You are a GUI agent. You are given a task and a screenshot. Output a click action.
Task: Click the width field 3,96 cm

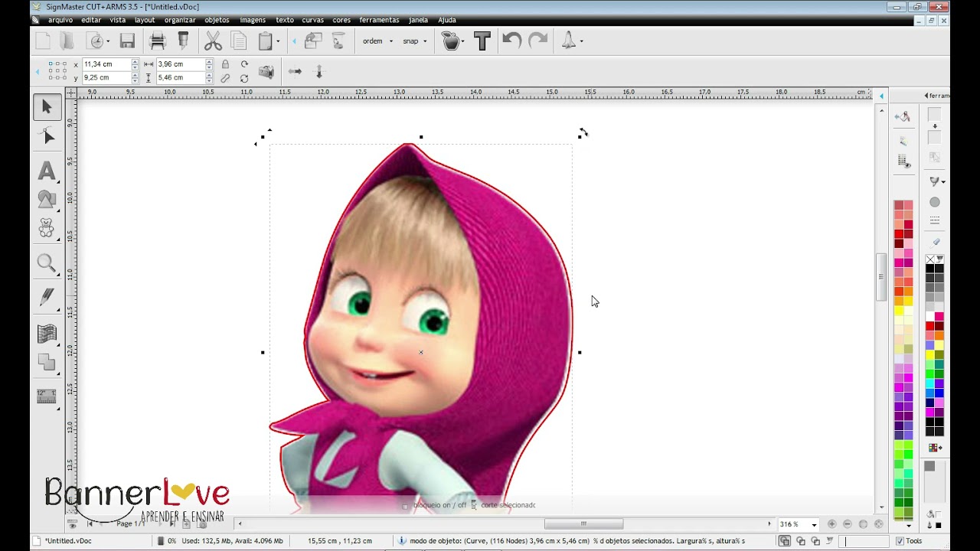click(180, 64)
